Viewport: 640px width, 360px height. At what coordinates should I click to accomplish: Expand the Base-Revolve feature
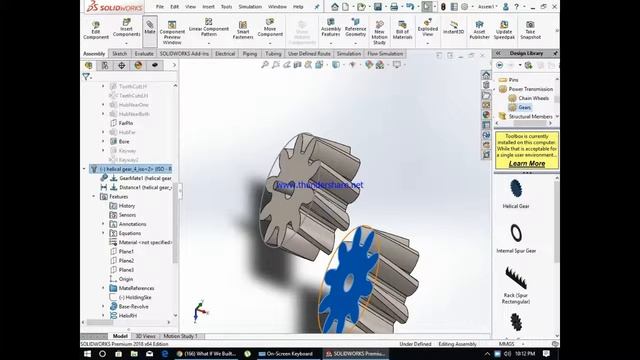103,307
